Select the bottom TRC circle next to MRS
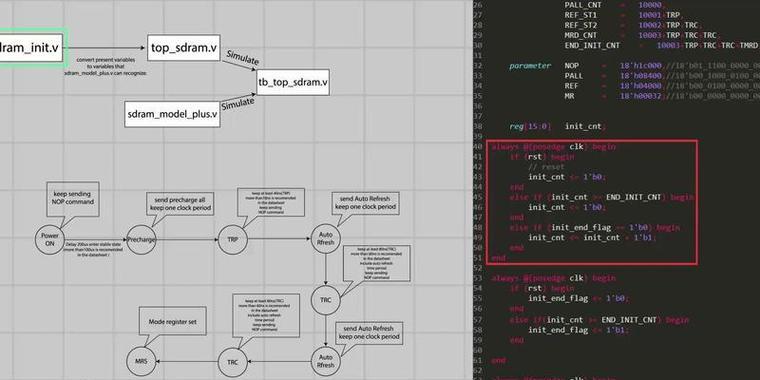The width and height of the screenshot is (760, 380). point(233,362)
